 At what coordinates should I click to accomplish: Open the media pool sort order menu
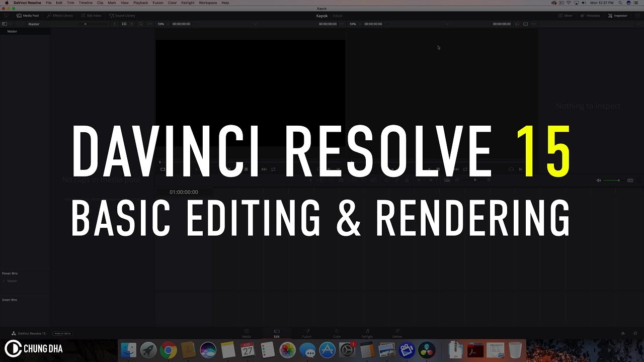tap(115, 24)
